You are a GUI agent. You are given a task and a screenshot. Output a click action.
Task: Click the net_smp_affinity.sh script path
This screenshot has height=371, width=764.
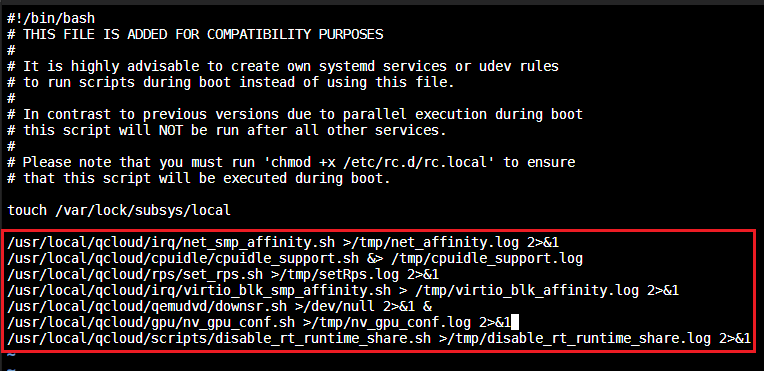pyautogui.click(x=170, y=242)
